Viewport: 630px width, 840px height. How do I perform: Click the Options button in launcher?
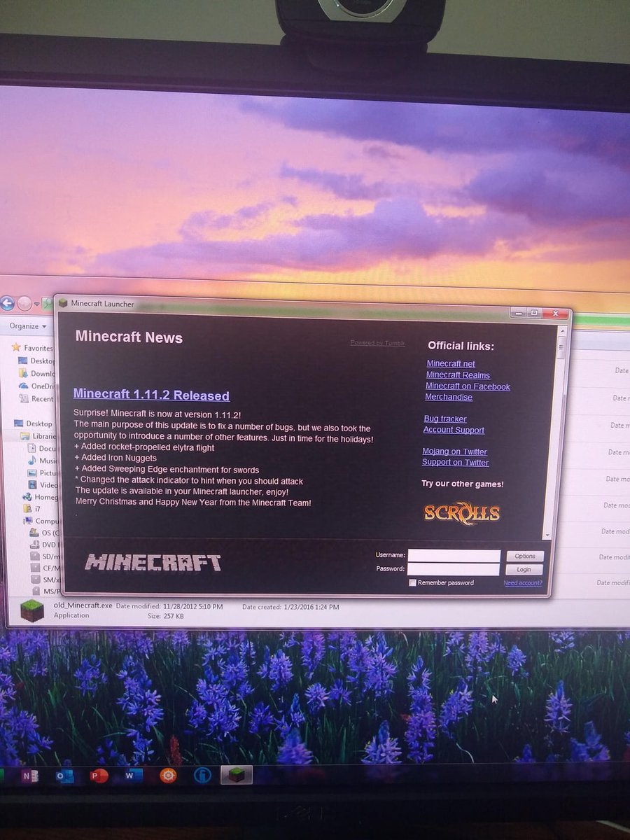click(x=525, y=556)
